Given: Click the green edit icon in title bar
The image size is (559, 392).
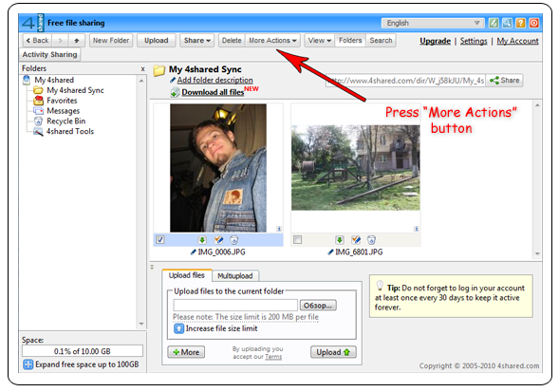Looking at the screenshot, I should [494, 23].
